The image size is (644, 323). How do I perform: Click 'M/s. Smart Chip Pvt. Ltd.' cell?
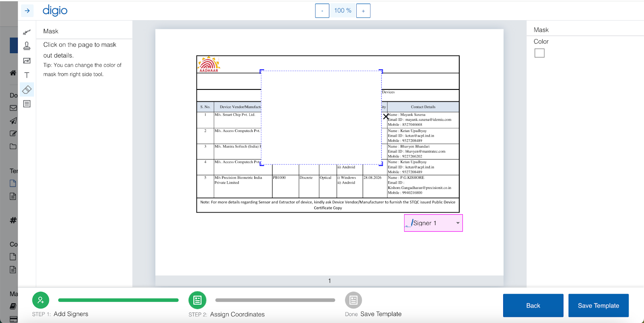point(235,115)
